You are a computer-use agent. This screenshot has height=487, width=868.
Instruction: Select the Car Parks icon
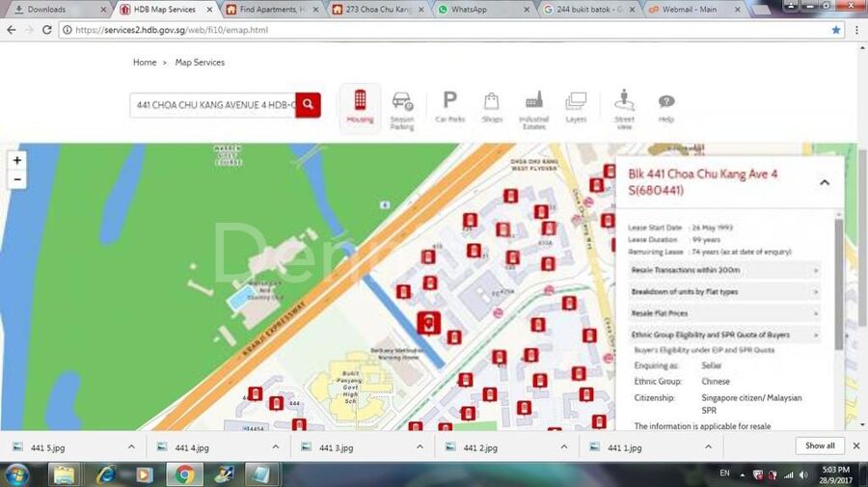point(449,108)
